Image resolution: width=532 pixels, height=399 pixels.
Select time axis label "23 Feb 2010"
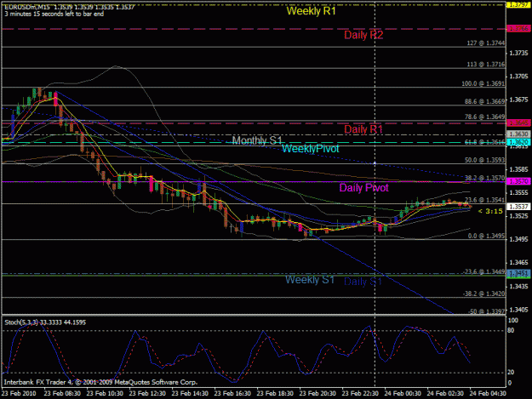pyautogui.click(x=19, y=393)
